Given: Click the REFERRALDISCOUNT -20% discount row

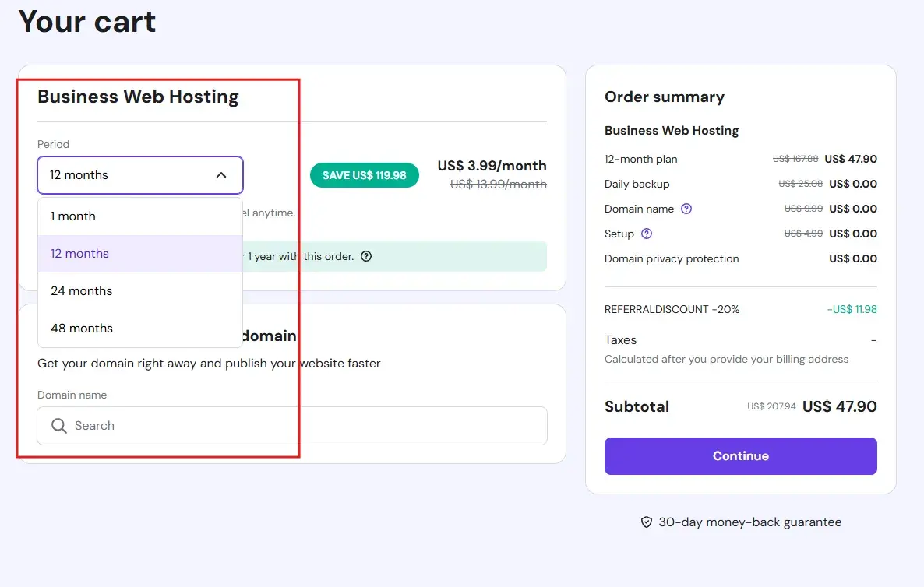Looking at the screenshot, I should coord(670,309).
